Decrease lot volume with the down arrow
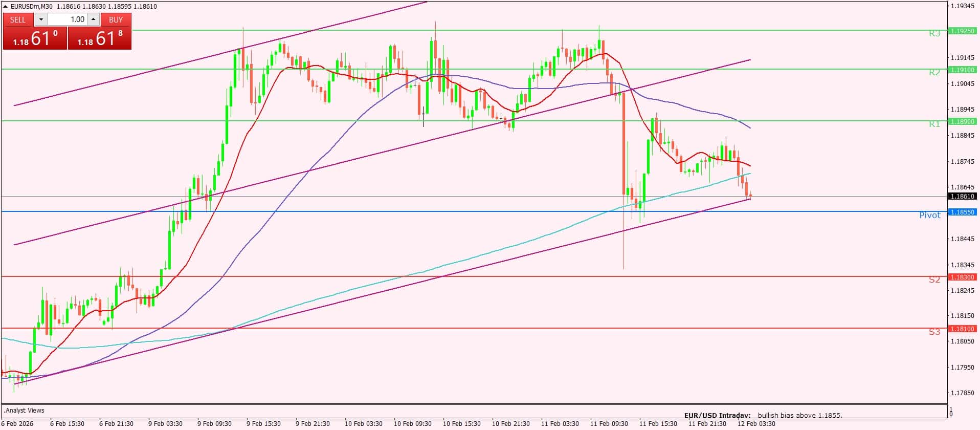 coord(41,19)
